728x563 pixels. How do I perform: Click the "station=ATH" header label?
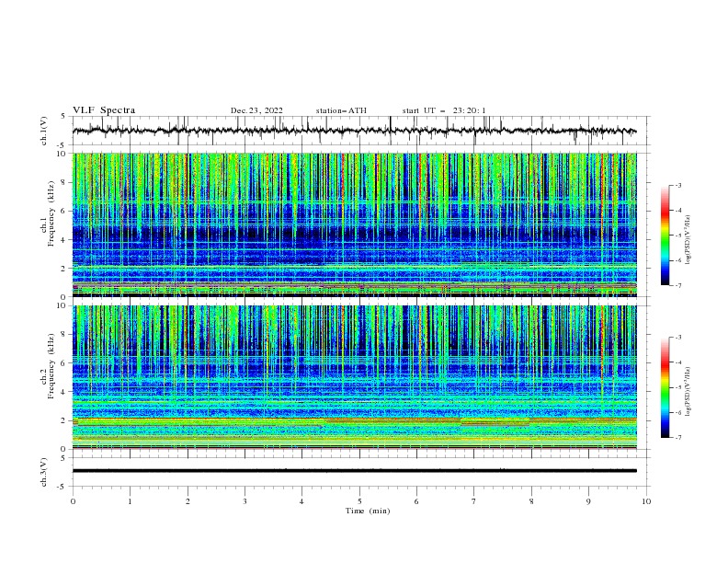tap(341, 110)
